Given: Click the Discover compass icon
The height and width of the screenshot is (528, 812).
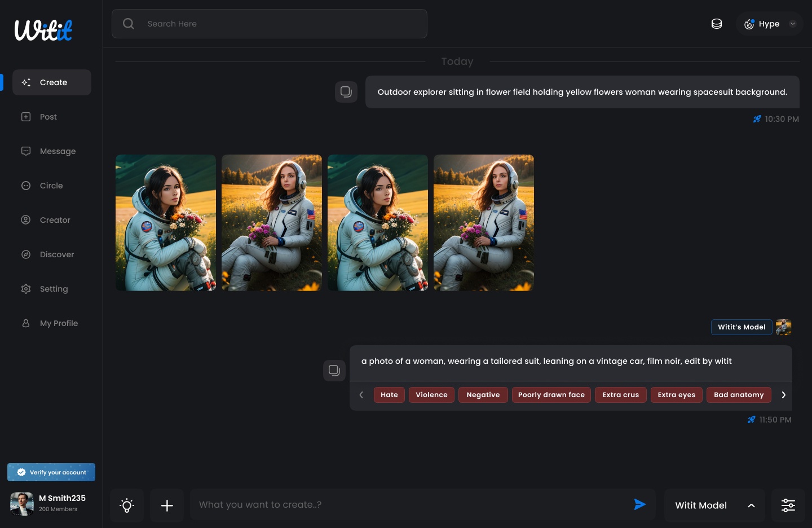Looking at the screenshot, I should pos(26,254).
